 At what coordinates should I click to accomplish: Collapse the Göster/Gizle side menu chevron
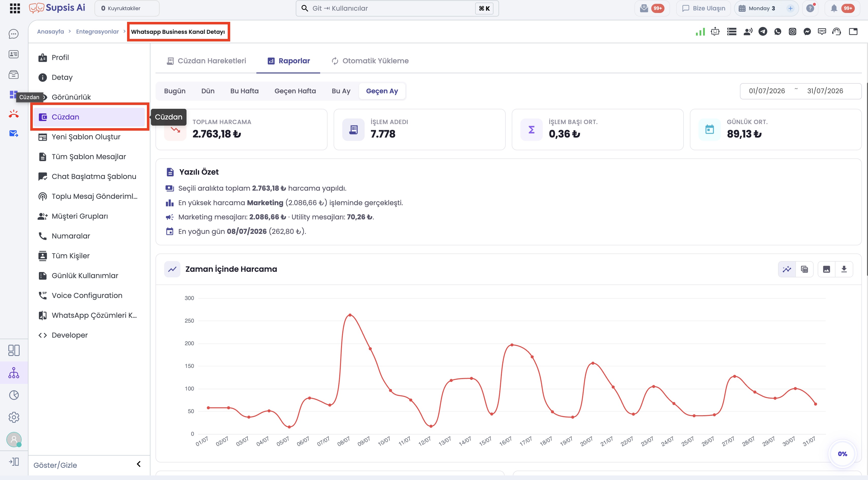coord(138,464)
